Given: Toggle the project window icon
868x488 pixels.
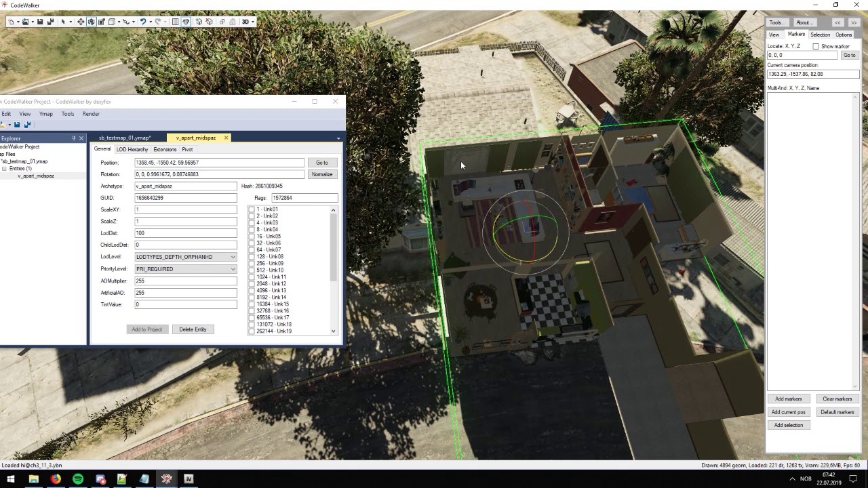Looking at the screenshot, I should point(186,22).
